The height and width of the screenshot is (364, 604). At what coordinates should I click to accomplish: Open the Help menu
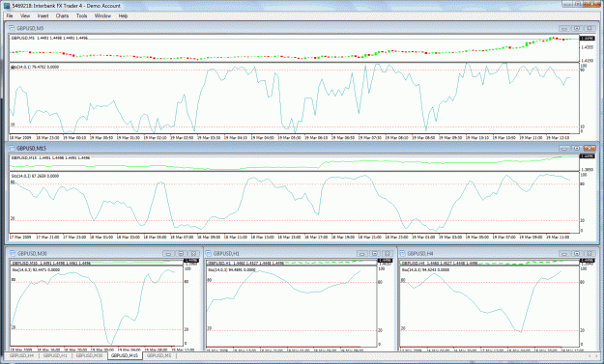pos(123,15)
